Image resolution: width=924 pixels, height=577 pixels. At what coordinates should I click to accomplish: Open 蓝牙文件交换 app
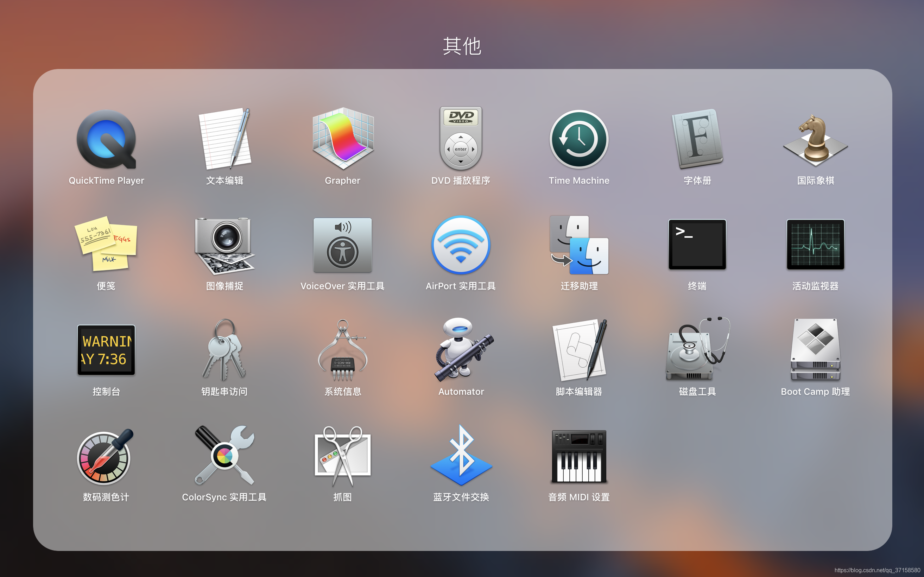tap(461, 456)
